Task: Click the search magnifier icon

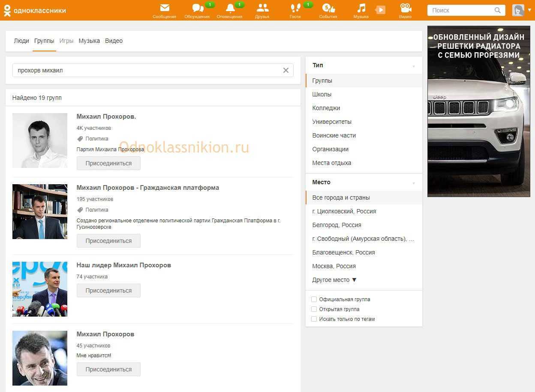Action: pyautogui.click(x=497, y=10)
